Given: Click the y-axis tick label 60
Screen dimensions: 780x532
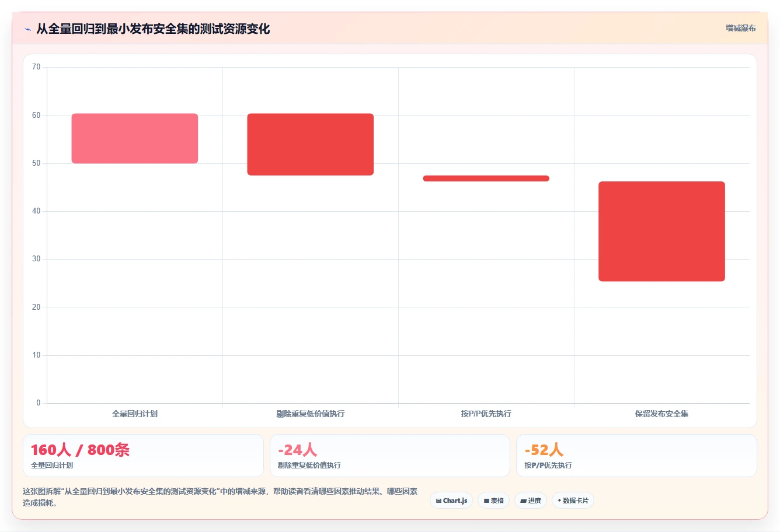Looking at the screenshot, I should pos(36,116).
